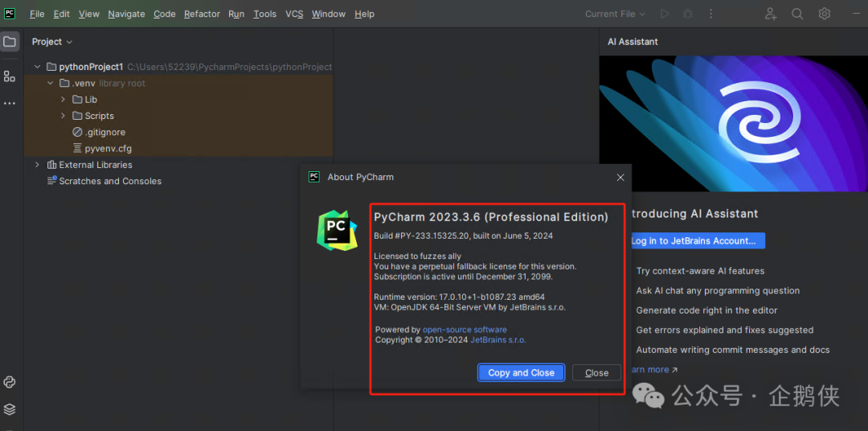Expand the Scripts folder
The image size is (868, 431).
[63, 116]
